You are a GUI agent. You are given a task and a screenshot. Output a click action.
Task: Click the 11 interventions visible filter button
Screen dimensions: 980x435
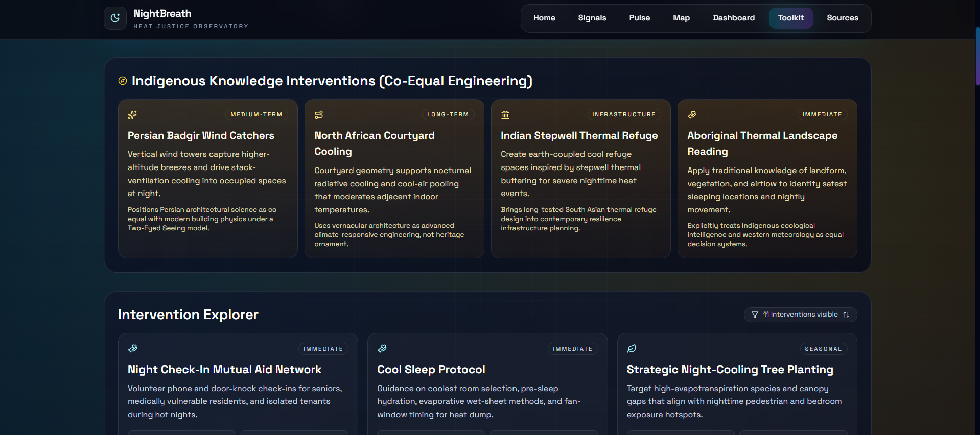pos(800,315)
